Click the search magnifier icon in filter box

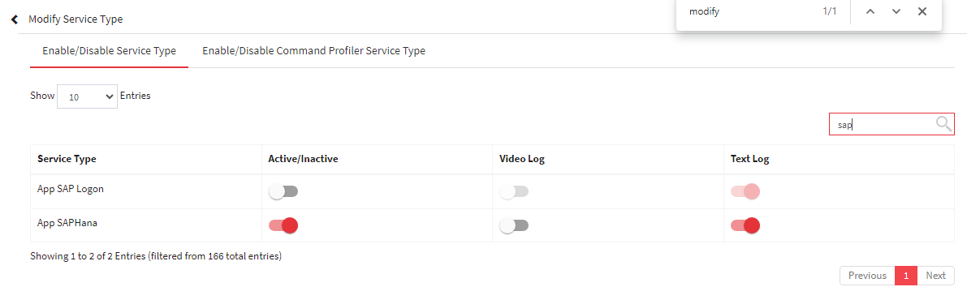coord(943,124)
